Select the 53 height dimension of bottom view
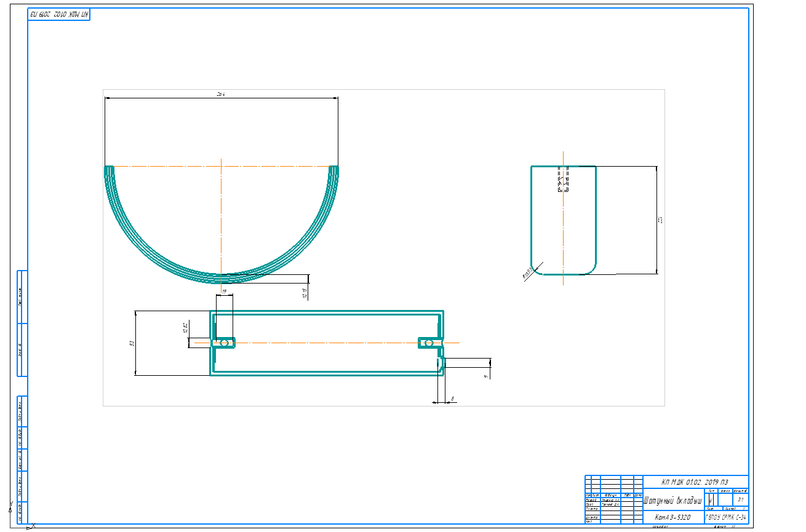Viewport: 806px width, 532px height. (x=132, y=343)
